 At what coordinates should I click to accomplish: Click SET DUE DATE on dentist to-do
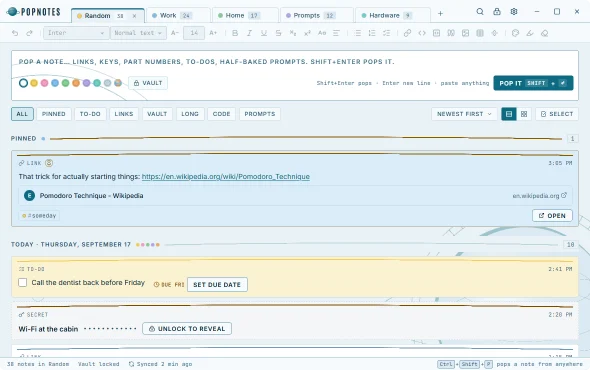tap(217, 285)
